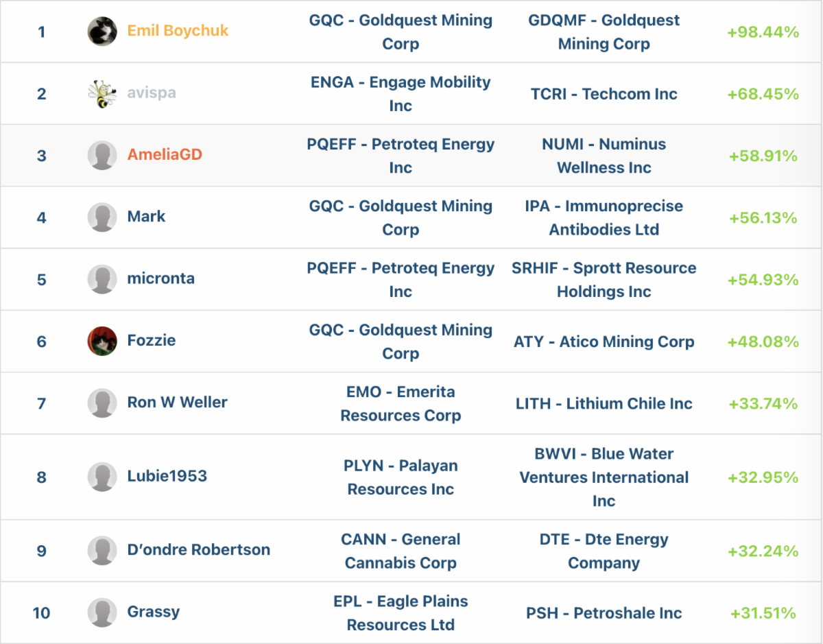Open SRHIF - Sprott Resource Holdings link
The height and width of the screenshot is (644, 823).
604,280
